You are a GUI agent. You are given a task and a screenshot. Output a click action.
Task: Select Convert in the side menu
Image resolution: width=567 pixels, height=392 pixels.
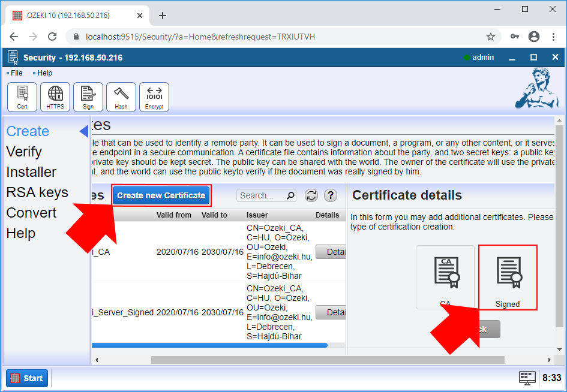pos(31,213)
